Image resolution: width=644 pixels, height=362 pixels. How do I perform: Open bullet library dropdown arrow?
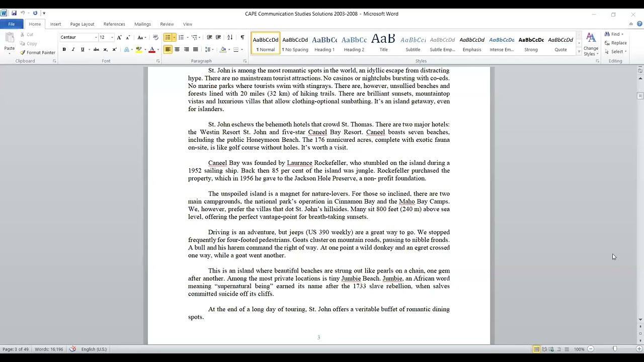174,37
